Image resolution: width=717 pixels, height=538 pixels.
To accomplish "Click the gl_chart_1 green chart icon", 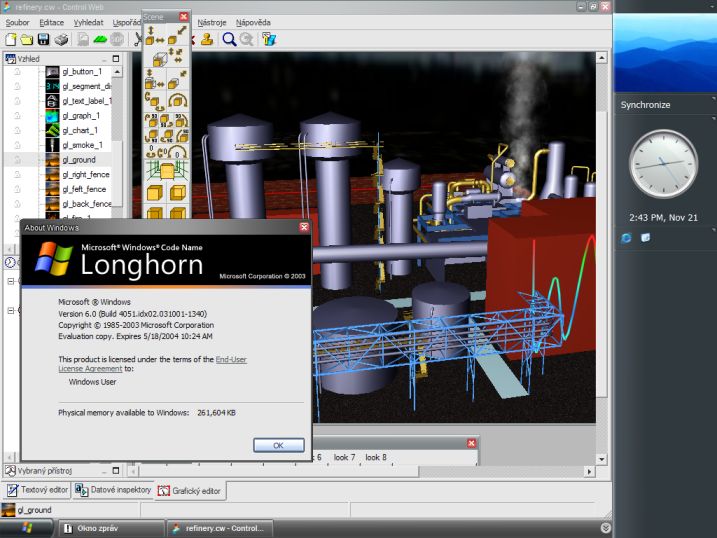I will [x=53, y=130].
